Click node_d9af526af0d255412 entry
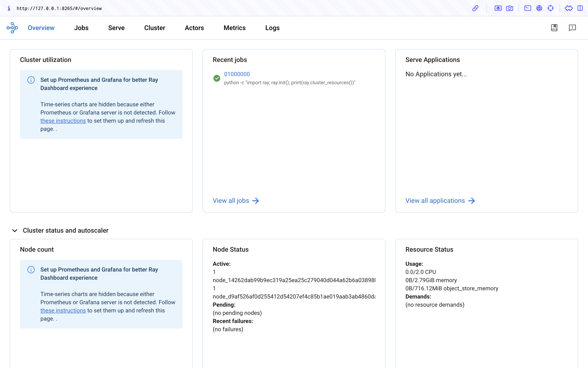The height and width of the screenshot is (368, 588). click(294, 296)
